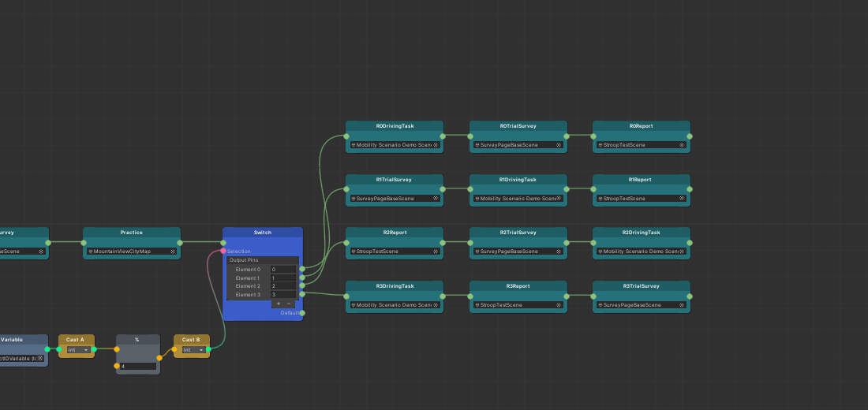Click R3TrialSurvey node's output port
This screenshot has width=868, height=410.
tap(689, 296)
